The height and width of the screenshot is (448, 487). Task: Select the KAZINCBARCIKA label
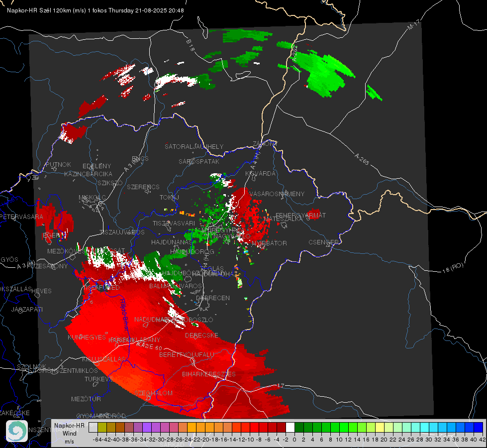click(x=88, y=174)
